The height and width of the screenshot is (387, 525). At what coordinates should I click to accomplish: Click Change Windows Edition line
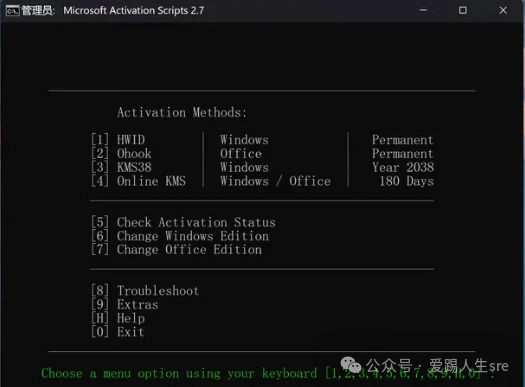tap(180, 236)
